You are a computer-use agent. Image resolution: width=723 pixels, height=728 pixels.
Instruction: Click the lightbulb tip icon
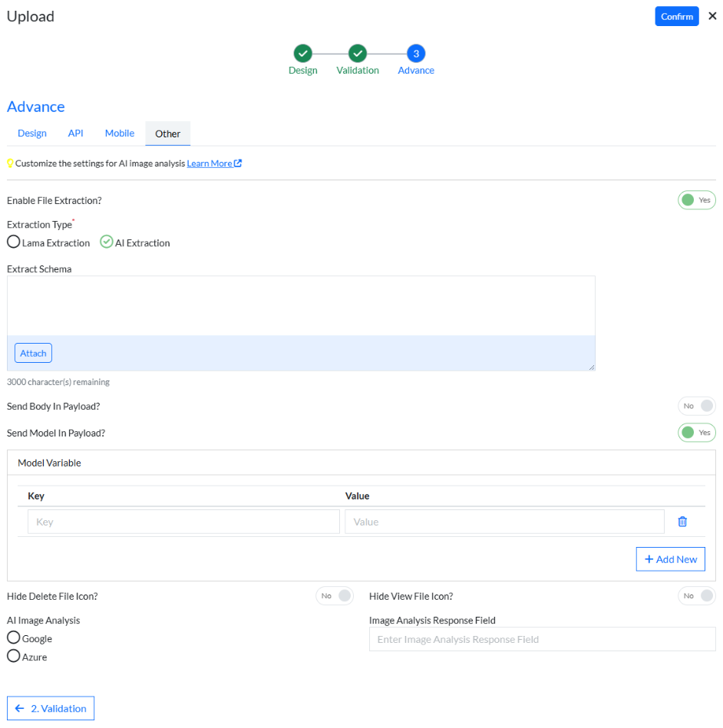coord(10,163)
